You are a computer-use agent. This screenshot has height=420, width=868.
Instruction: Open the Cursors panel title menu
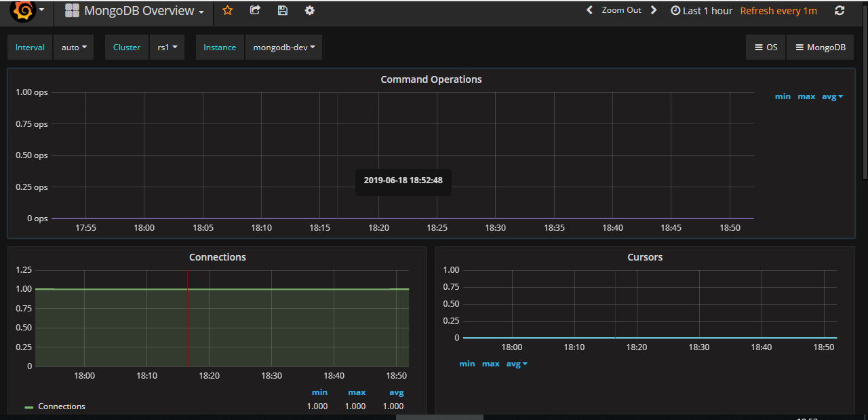(645, 257)
